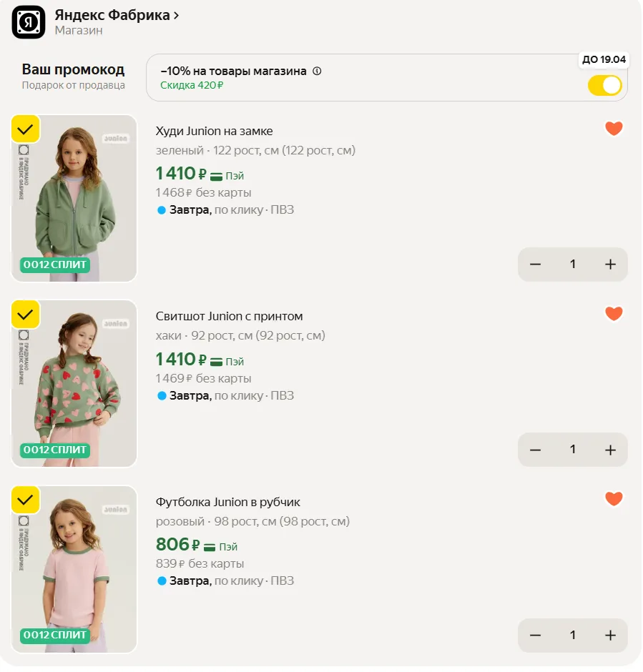The height and width of the screenshot is (672, 643).
Task: Open the Худи Junion на замке product link
Action: pyautogui.click(x=214, y=131)
